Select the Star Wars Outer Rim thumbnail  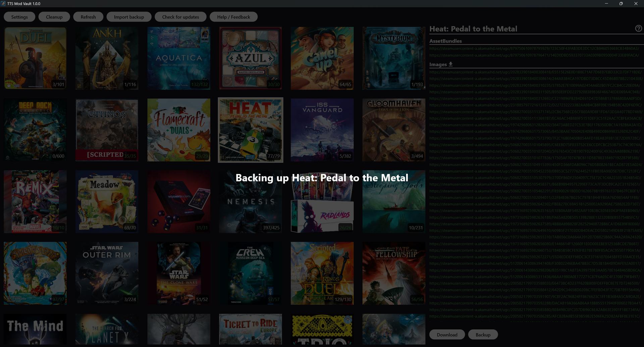click(x=107, y=273)
